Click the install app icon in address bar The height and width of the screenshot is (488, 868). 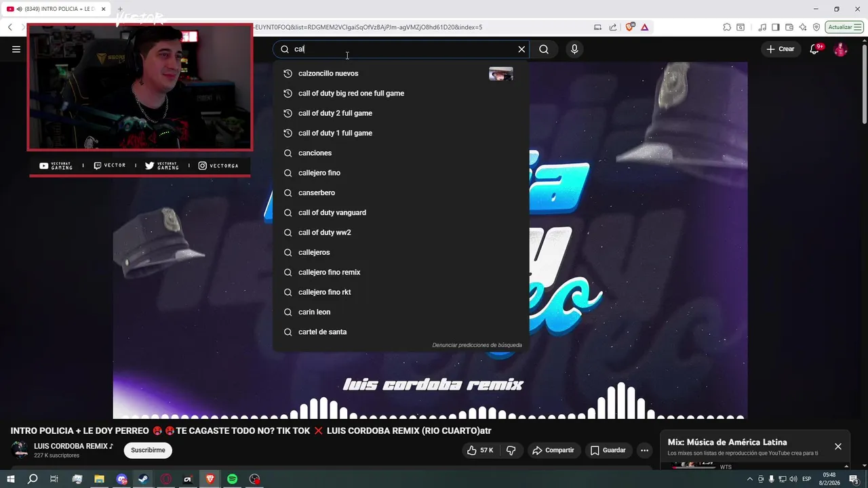click(x=597, y=27)
